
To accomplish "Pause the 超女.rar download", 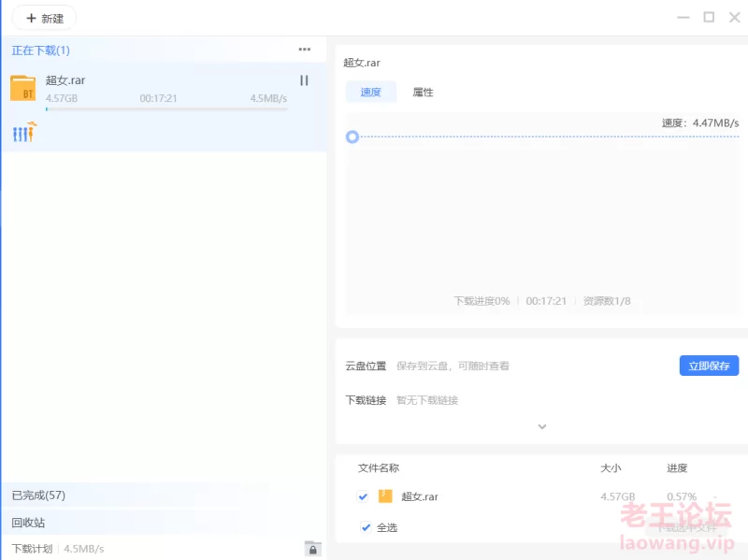I will pos(304,80).
